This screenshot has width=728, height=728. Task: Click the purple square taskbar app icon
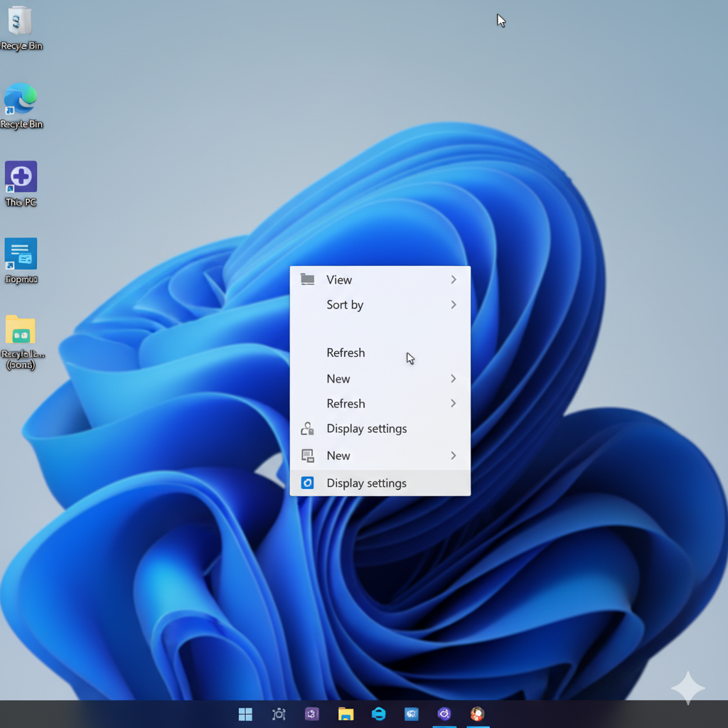pos(312,714)
